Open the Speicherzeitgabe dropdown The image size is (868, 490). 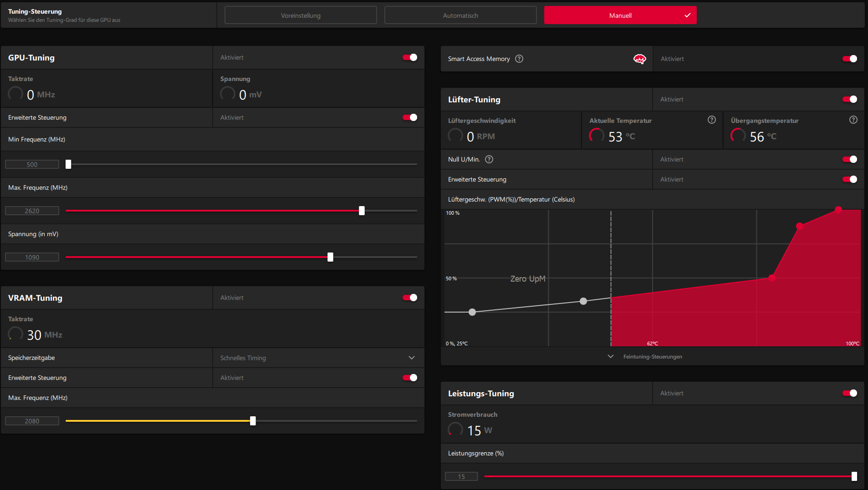318,358
